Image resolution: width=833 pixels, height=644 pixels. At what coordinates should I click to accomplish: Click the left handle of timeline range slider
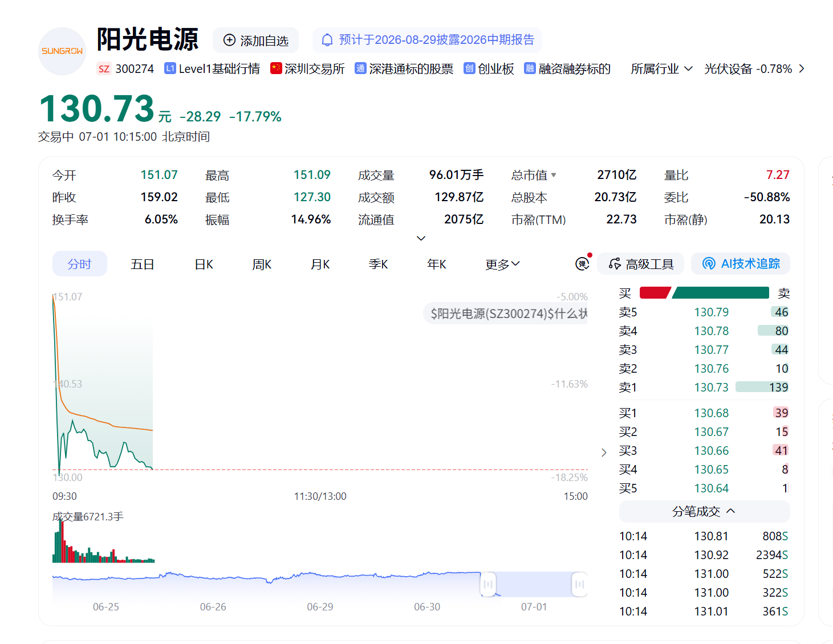point(488,584)
